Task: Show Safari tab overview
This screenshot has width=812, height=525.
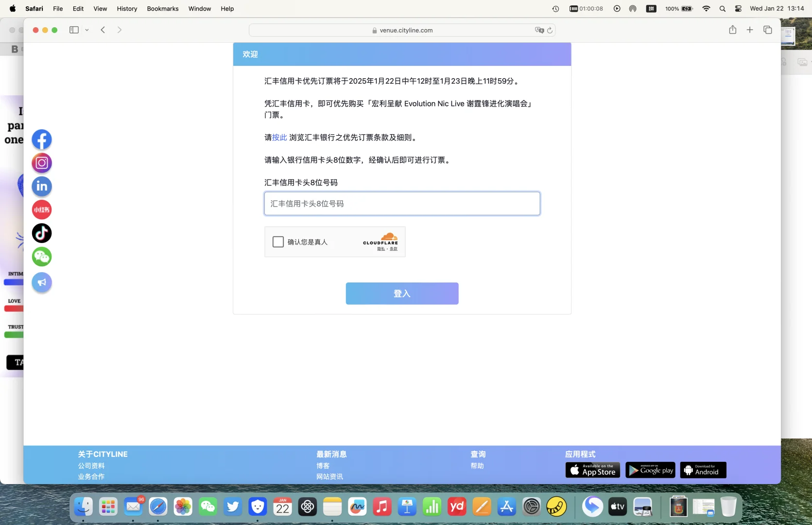Action: click(x=768, y=30)
